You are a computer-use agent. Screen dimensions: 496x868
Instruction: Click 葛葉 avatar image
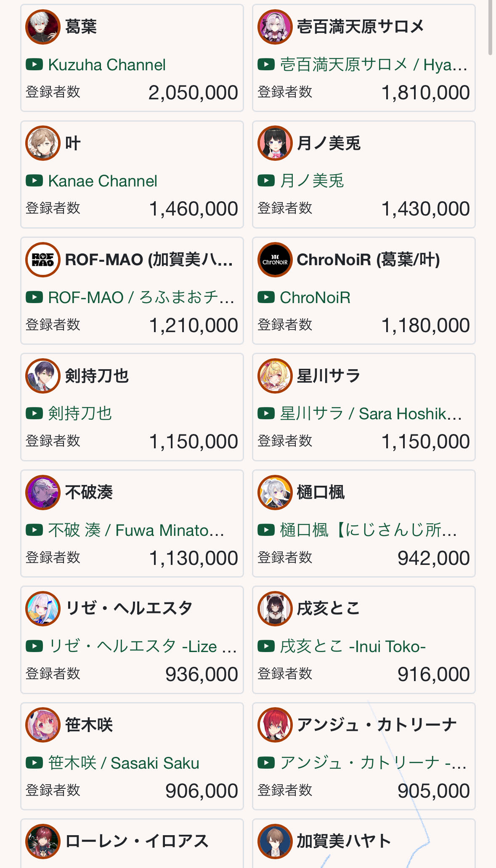pos(43,27)
